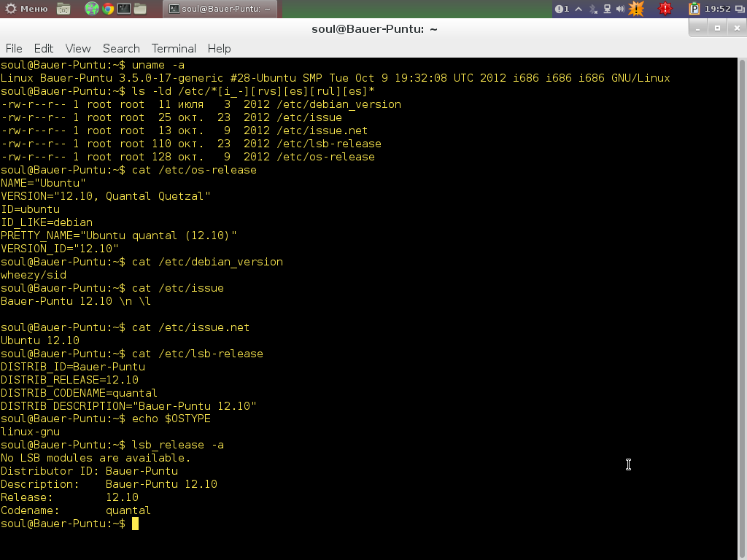747x560 pixels.
Task: Click the terminal vertical scrollbar
Action: click(742, 308)
